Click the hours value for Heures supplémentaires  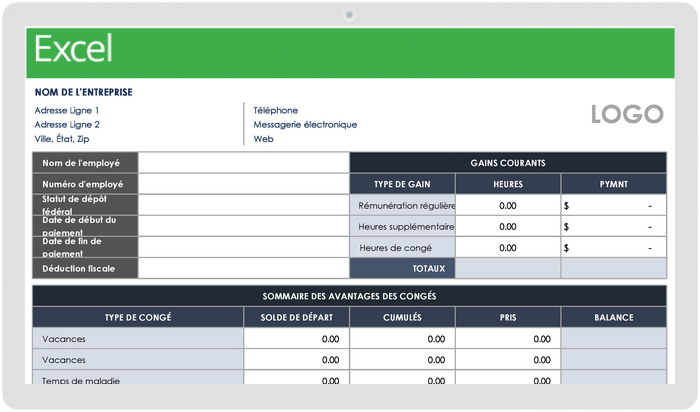[508, 226]
